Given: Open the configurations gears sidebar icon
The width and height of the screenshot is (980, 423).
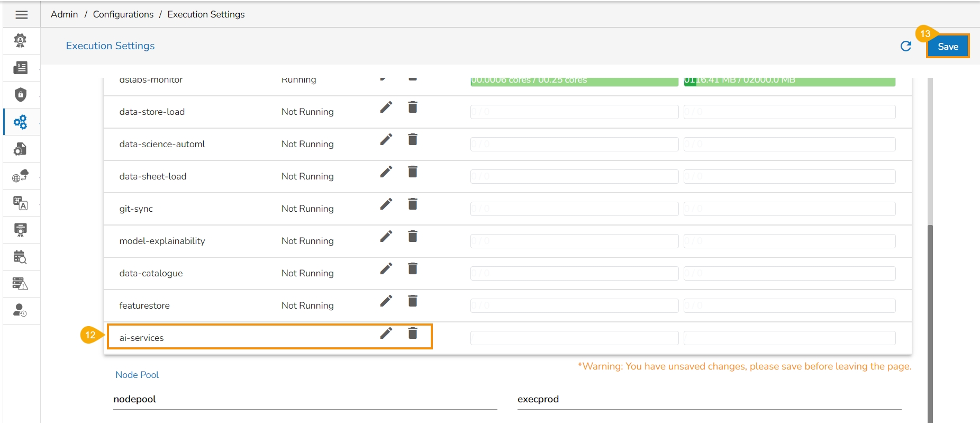Looking at the screenshot, I should 21,122.
